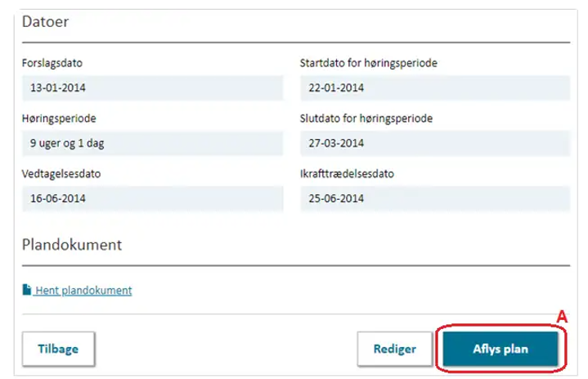Click the Plandokument section heading

(x=72, y=245)
